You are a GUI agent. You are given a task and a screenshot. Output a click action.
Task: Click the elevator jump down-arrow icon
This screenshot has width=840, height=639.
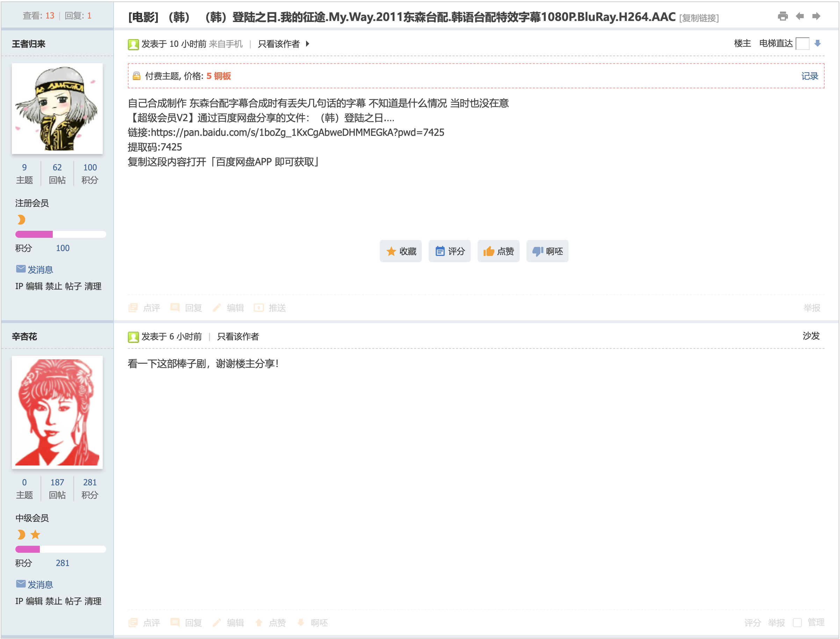pos(817,43)
